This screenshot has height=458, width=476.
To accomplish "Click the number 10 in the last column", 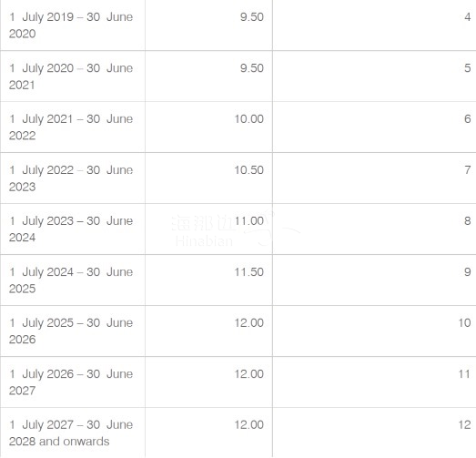I will tap(464, 322).
